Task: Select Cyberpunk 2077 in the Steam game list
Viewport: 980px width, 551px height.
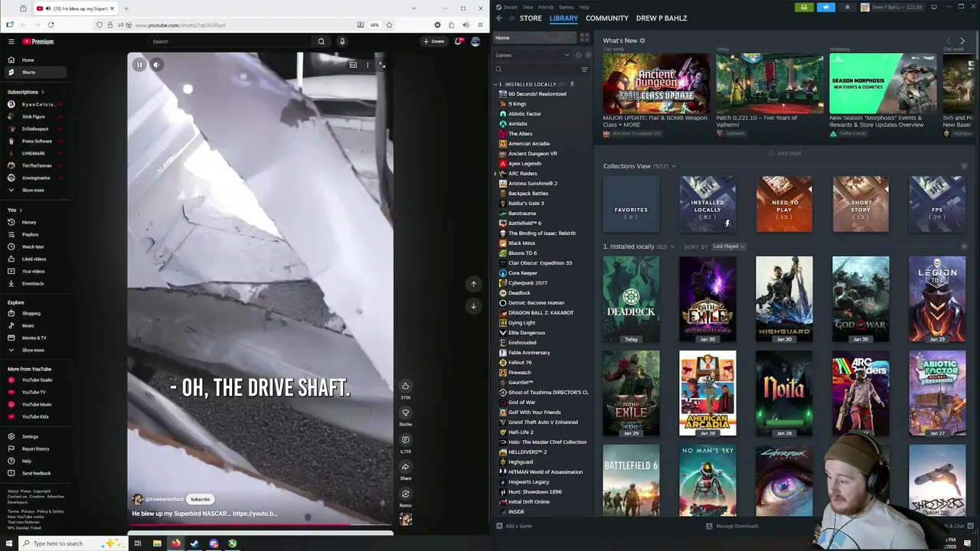Action: coord(528,283)
